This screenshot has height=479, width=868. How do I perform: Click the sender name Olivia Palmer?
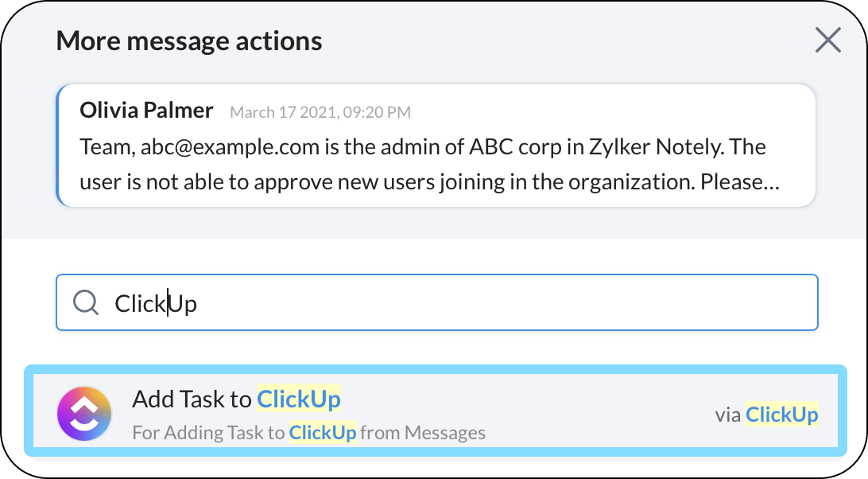(x=146, y=110)
